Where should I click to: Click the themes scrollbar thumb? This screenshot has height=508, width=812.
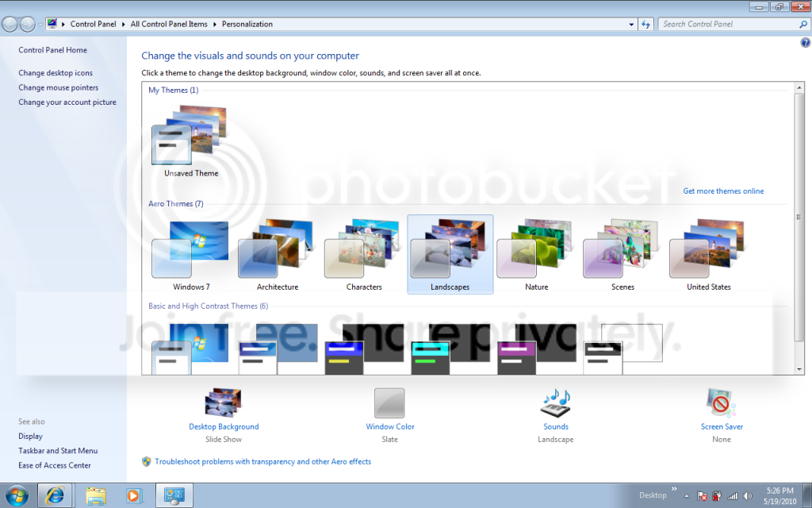[x=799, y=217]
